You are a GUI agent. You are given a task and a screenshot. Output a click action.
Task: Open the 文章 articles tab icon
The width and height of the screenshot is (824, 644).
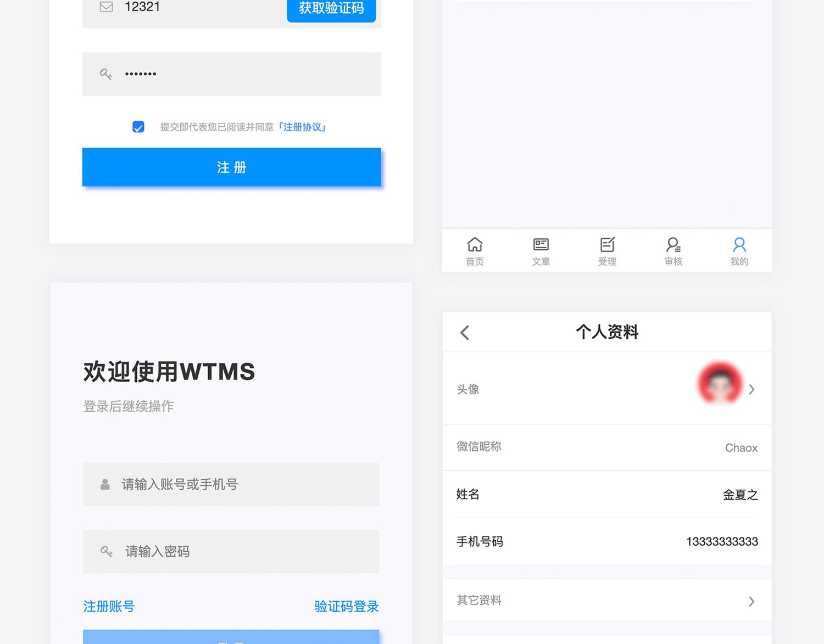pos(541,244)
